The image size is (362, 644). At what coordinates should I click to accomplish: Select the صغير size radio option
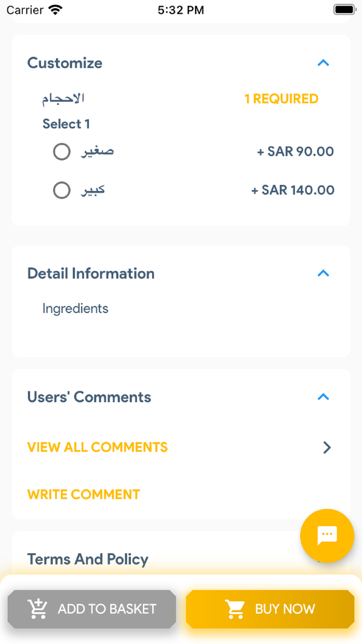click(62, 151)
